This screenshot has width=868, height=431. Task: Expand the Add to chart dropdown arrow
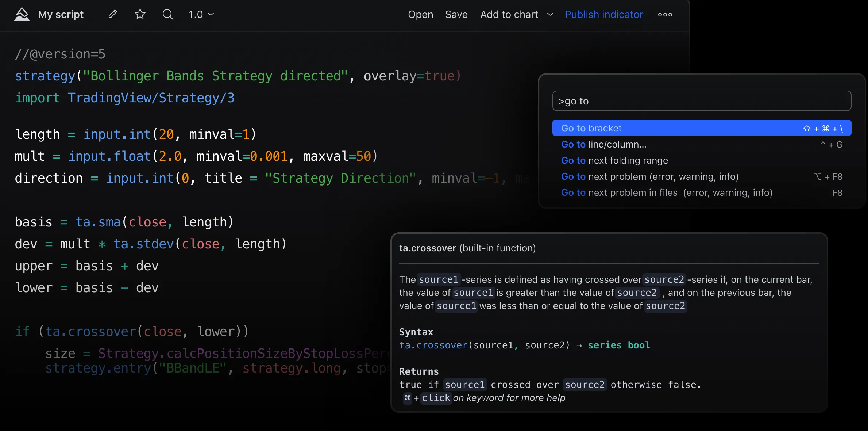550,14
